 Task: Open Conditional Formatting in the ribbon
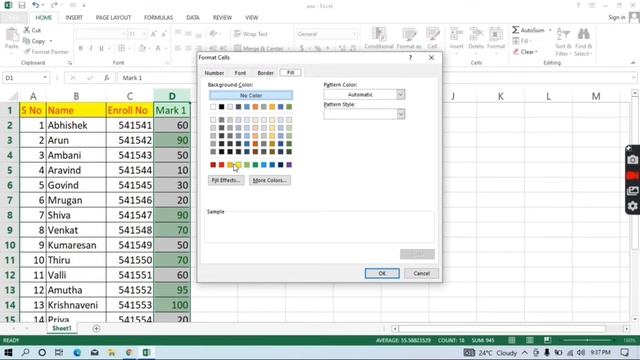click(379, 38)
